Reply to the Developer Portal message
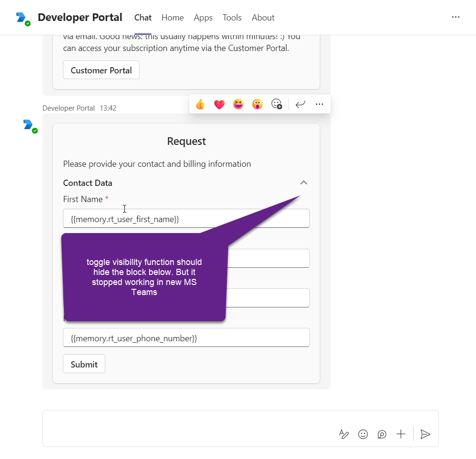Screen dimensions: 476x459 (x=300, y=104)
